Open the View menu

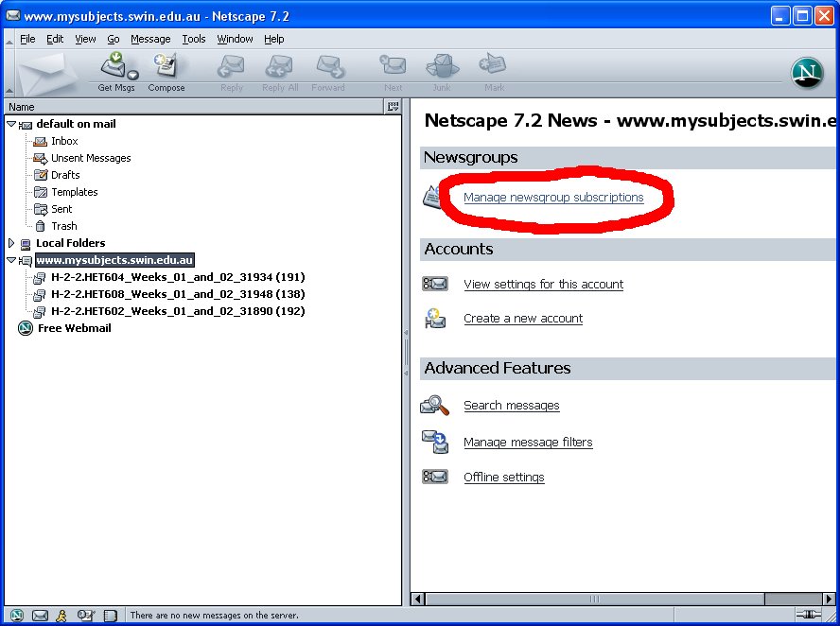pos(85,39)
